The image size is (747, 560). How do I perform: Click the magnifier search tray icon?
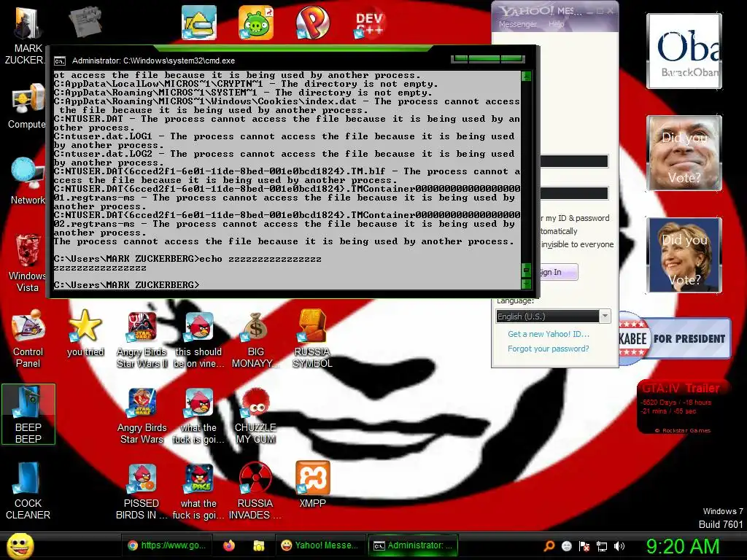click(549, 546)
